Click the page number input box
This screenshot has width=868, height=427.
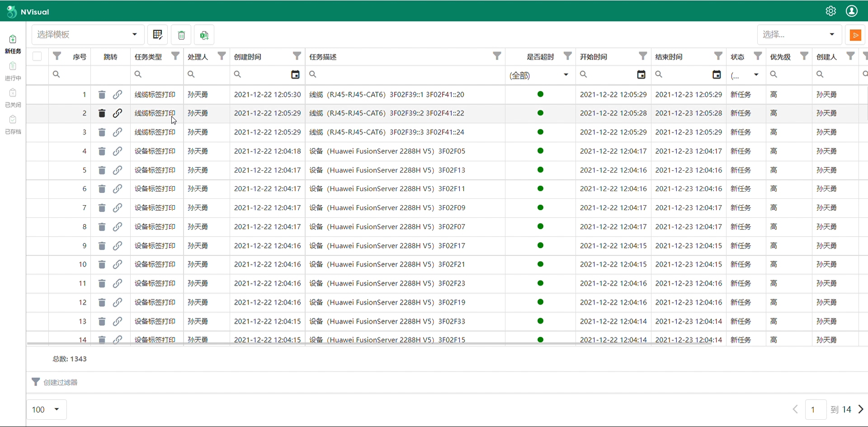coord(816,409)
